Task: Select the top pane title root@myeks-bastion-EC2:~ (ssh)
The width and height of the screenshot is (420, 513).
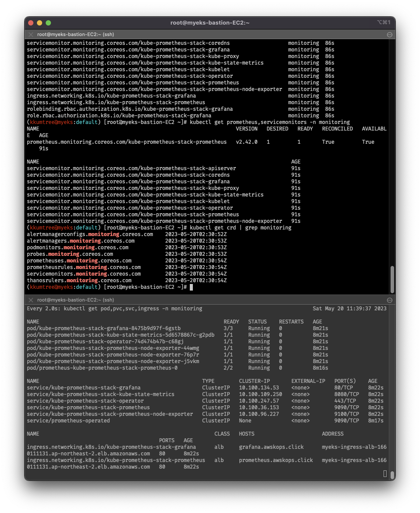Action: [x=76, y=34]
